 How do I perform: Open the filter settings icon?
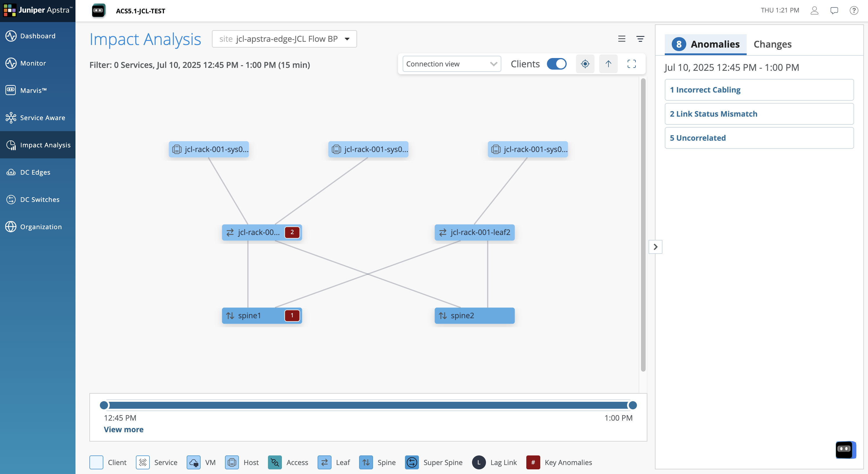pos(640,39)
